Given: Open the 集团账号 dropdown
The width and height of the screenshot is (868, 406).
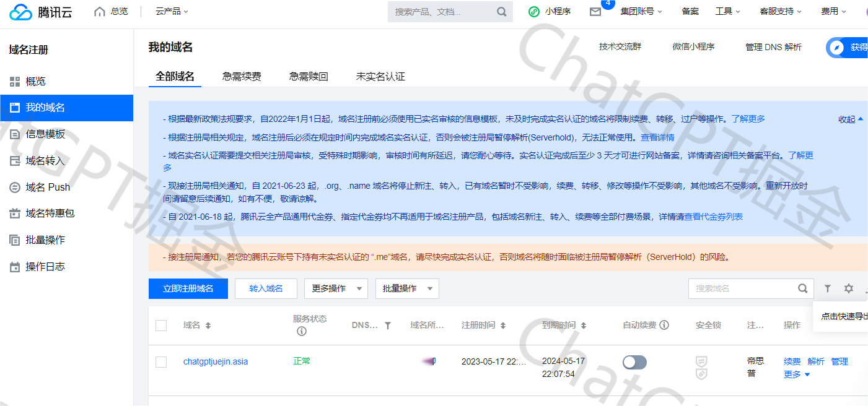Looking at the screenshot, I should click(x=641, y=12).
